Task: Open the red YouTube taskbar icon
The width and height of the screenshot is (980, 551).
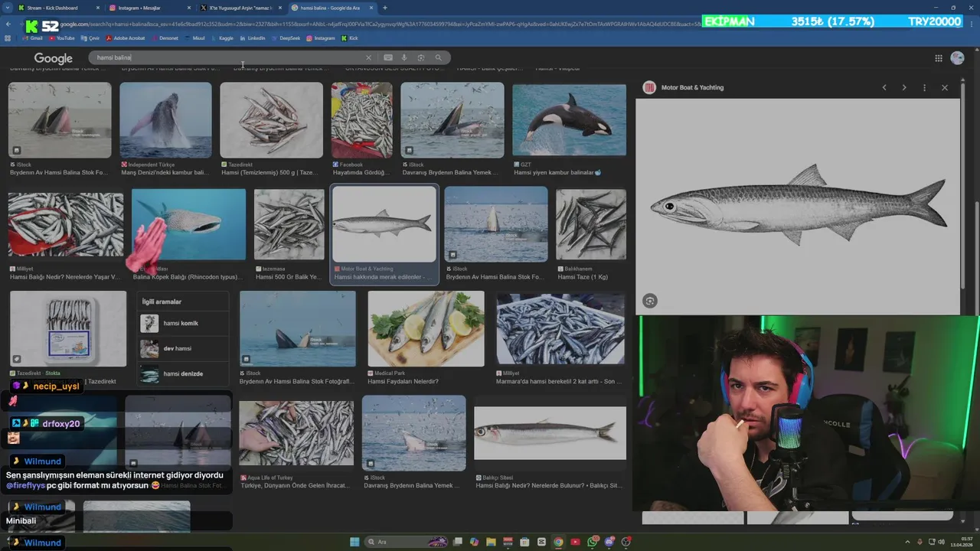Action: (x=575, y=542)
